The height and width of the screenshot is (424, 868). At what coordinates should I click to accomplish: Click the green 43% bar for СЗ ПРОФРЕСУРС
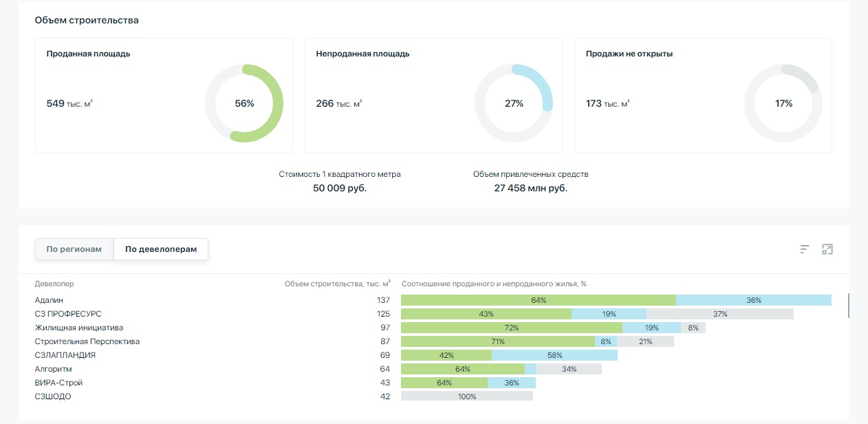pyautogui.click(x=486, y=314)
